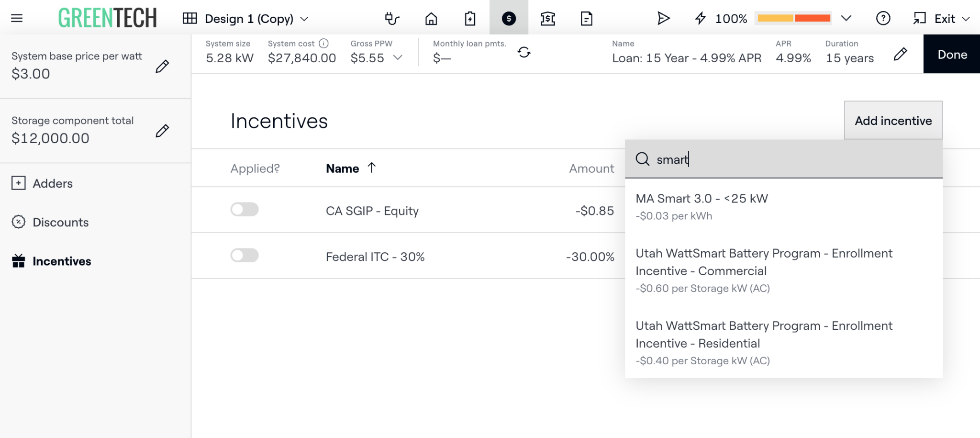Screen dimensions: 980x438
Task: Click the incentive search input field
Action: pos(784,159)
